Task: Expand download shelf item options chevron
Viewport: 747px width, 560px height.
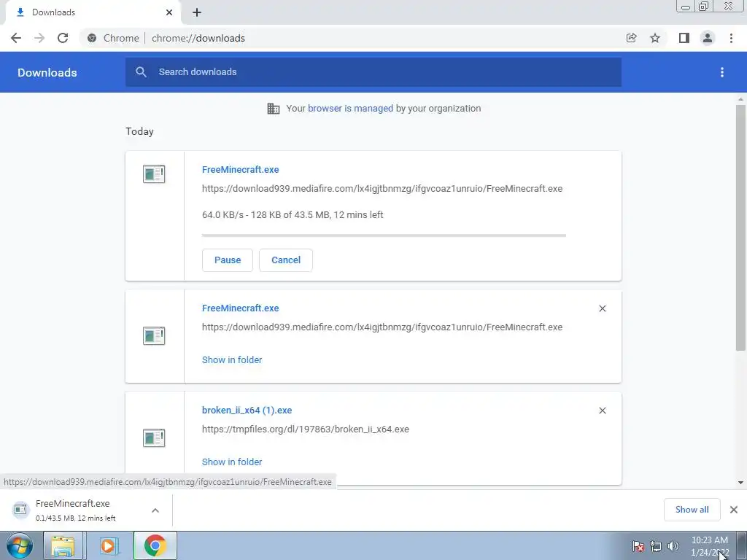Action: 155,510
